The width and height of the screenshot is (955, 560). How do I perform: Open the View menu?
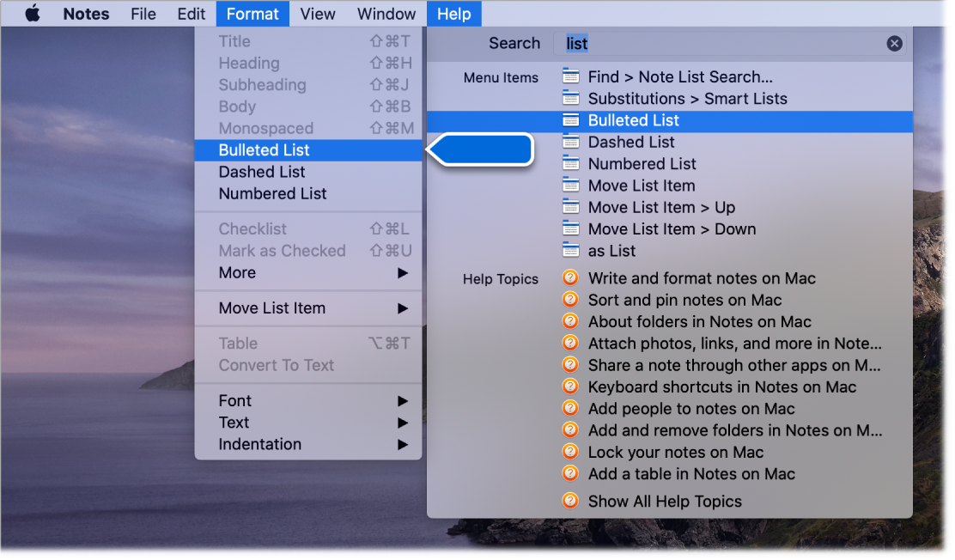(x=317, y=13)
